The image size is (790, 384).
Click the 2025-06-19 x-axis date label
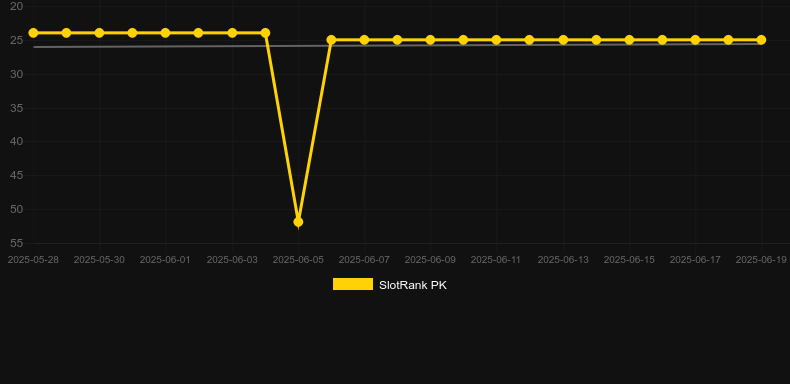pyautogui.click(x=761, y=260)
